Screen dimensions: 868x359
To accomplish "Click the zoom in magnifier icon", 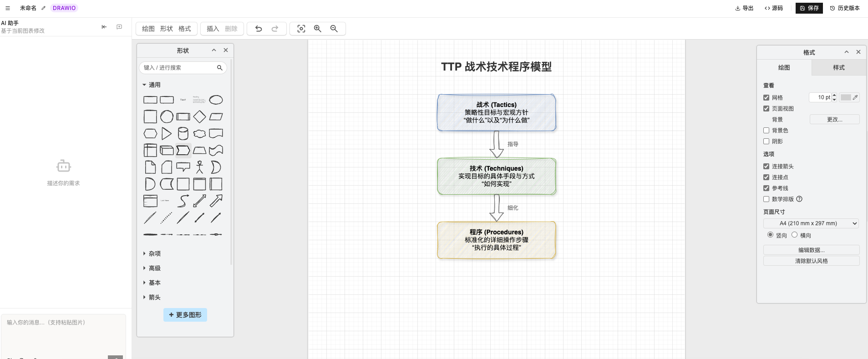I will [x=318, y=29].
